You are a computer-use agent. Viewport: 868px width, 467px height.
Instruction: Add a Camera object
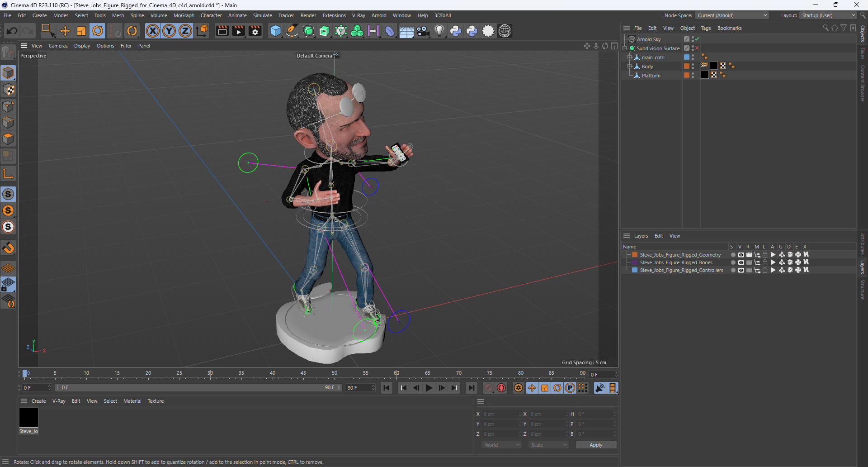(x=423, y=31)
